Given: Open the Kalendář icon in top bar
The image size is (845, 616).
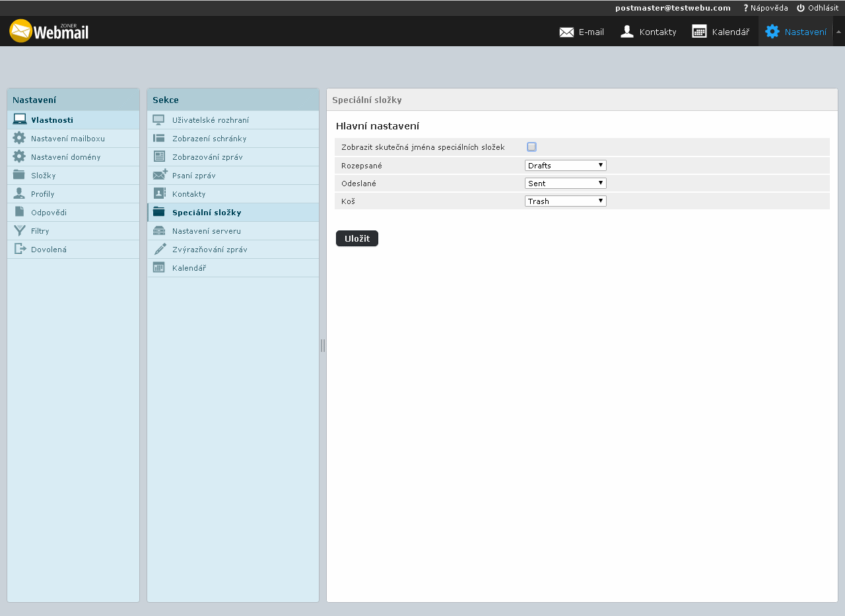Looking at the screenshot, I should 699,32.
